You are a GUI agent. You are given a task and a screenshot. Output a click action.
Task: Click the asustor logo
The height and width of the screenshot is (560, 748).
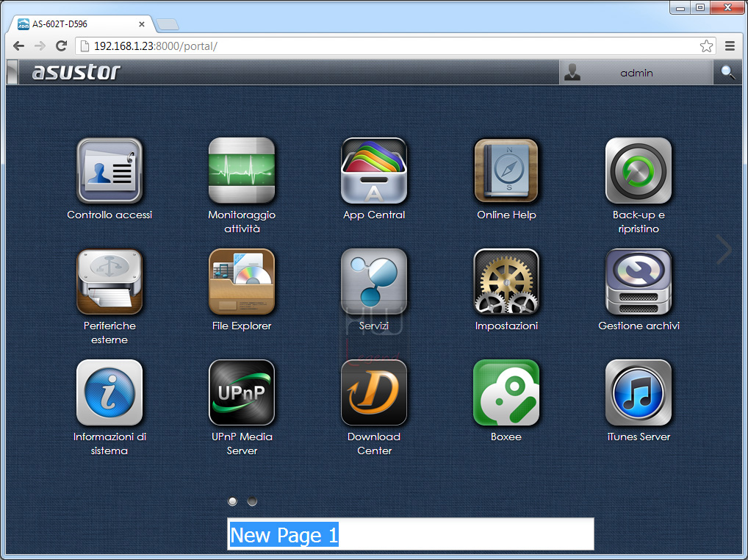[76, 72]
